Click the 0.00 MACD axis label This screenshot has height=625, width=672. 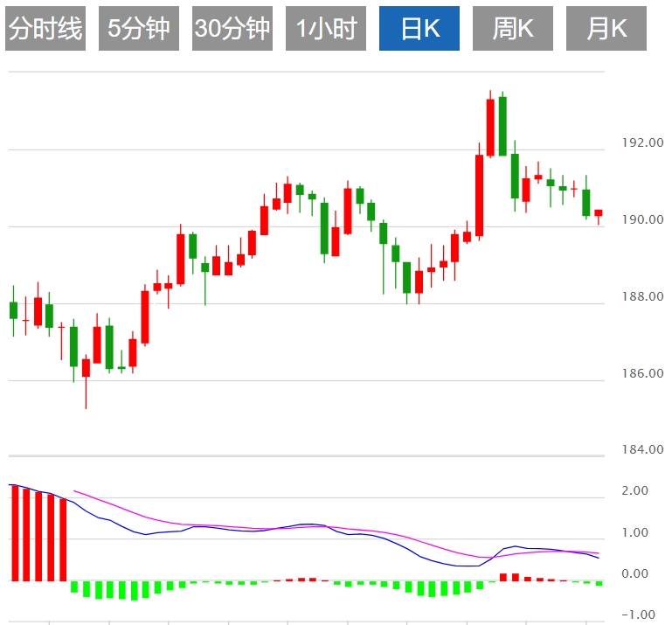[x=634, y=573]
